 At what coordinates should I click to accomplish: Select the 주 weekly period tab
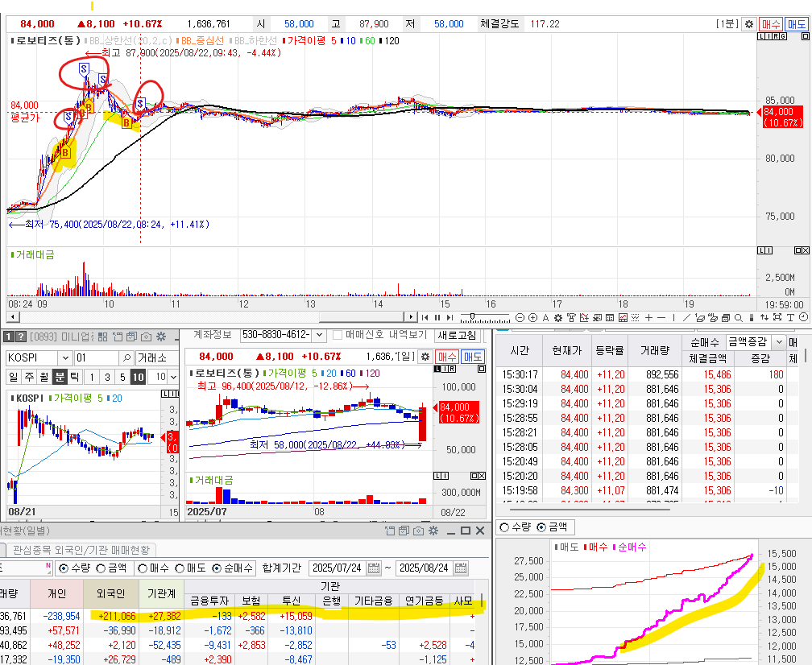29,377
